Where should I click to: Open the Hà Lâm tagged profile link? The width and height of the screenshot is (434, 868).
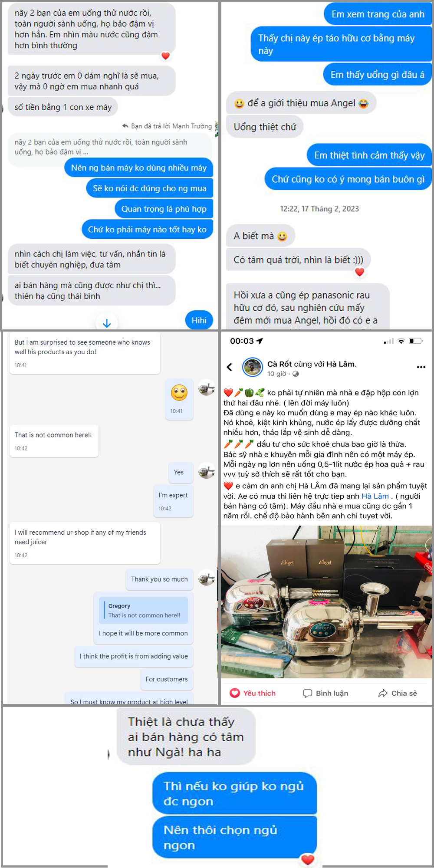[375, 496]
